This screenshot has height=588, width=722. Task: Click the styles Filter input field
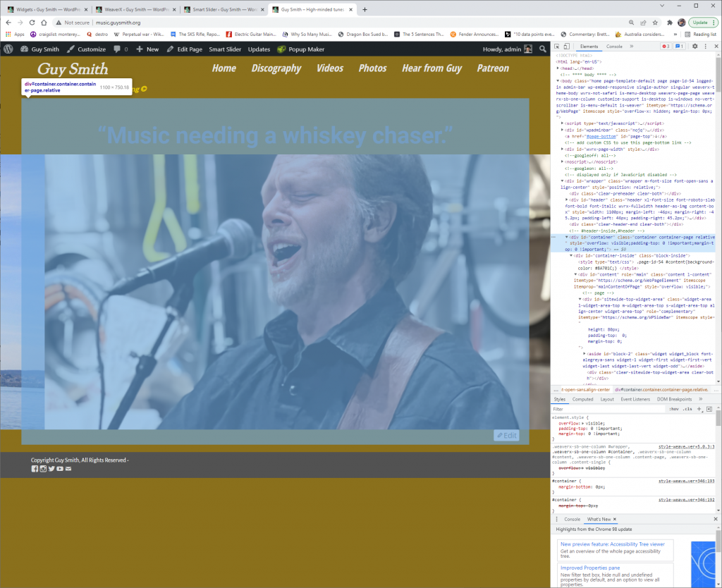(606, 409)
